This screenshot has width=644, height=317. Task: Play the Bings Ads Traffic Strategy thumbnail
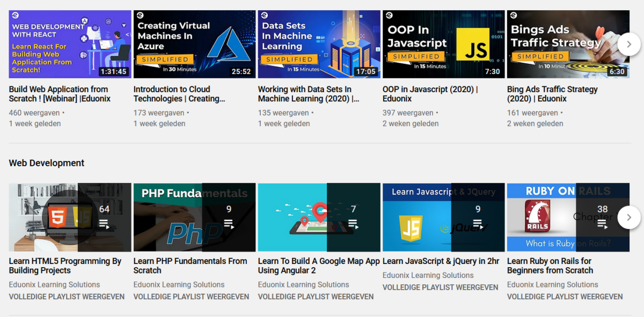pyautogui.click(x=568, y=44)
